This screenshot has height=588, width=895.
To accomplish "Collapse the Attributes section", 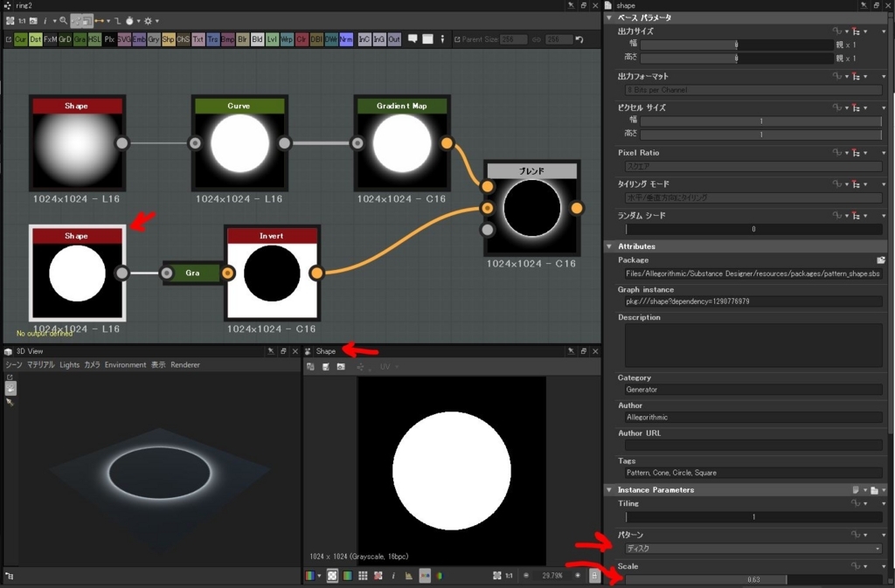I will tap(609, 246).
